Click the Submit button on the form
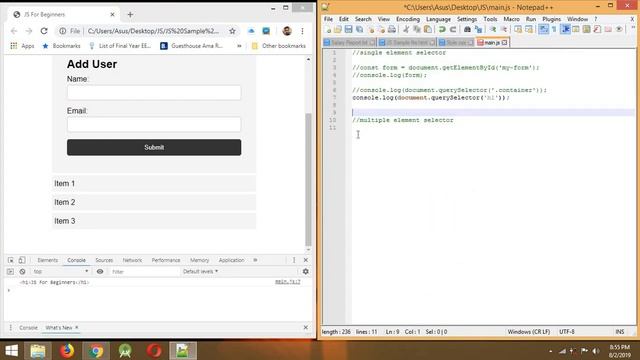Screen dimensions: 640x360 pos(154,147)
